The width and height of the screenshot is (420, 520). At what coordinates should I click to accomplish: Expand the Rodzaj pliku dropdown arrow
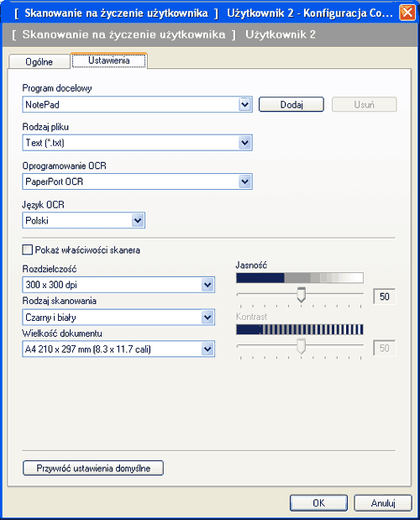(245, 143)
